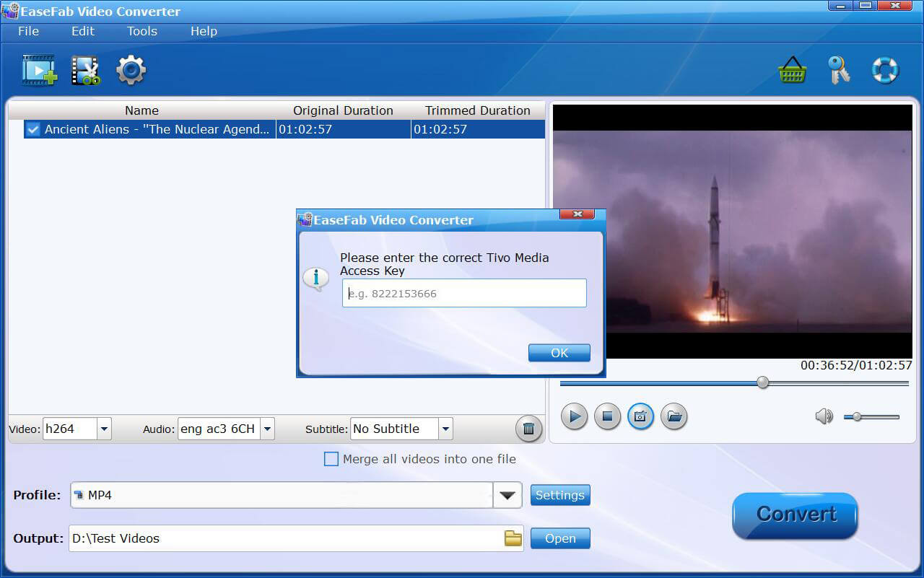Click the volume slider handle

[x=857, y=416]
